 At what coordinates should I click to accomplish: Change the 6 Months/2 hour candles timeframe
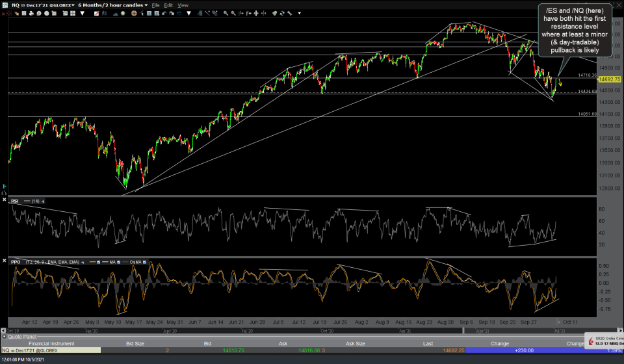[x=113, y=5]
